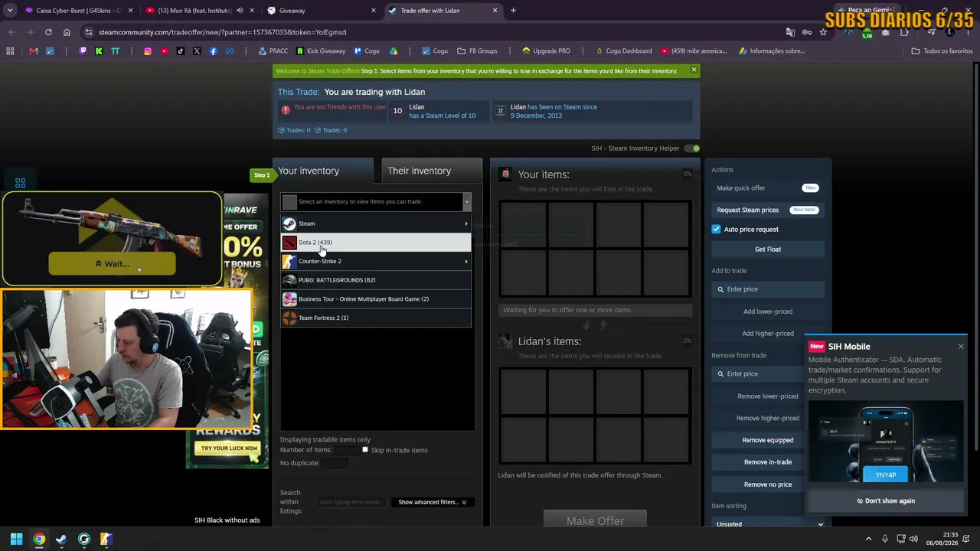Select PUBG: BATTLEGROUNDS (82) inventory
Viewport: 980px width, 551px height.
[375, 280]
